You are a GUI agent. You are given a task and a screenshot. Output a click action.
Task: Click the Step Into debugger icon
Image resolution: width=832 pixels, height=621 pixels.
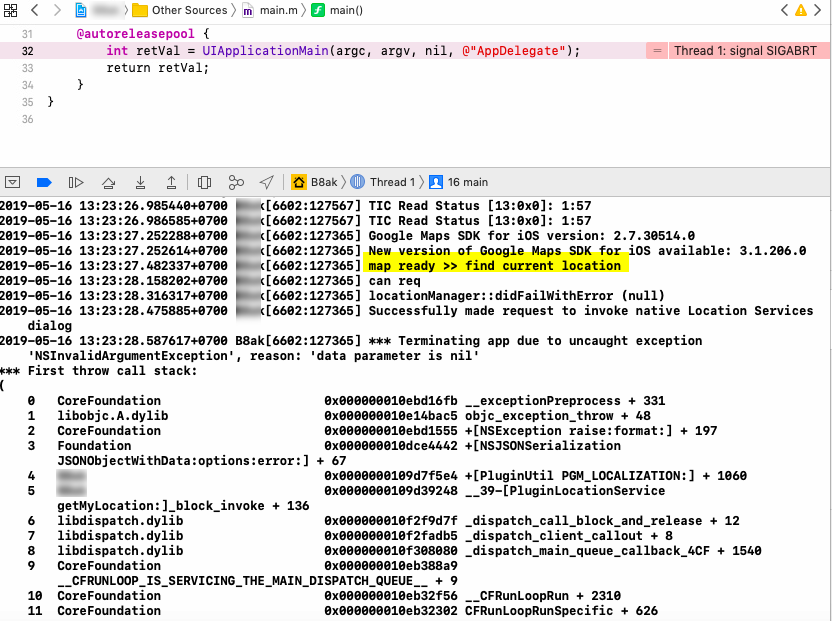click(x=108, y=182)
